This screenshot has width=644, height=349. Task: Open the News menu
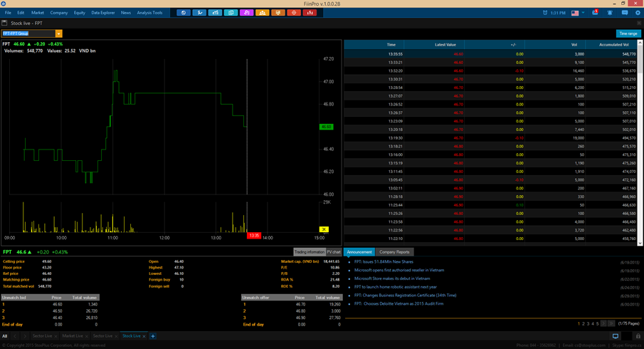click(126, 13)
